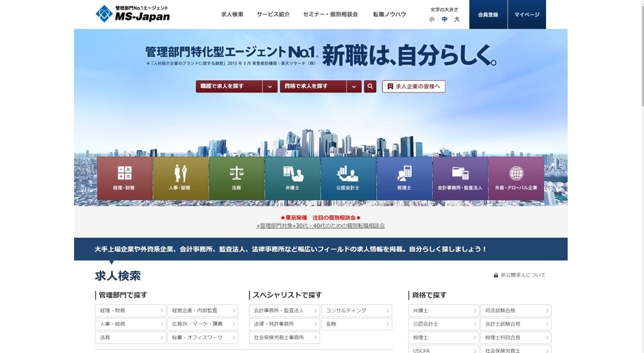Set text size to 中 (medium)
The image size is (644, 353).
coord(445,19)
